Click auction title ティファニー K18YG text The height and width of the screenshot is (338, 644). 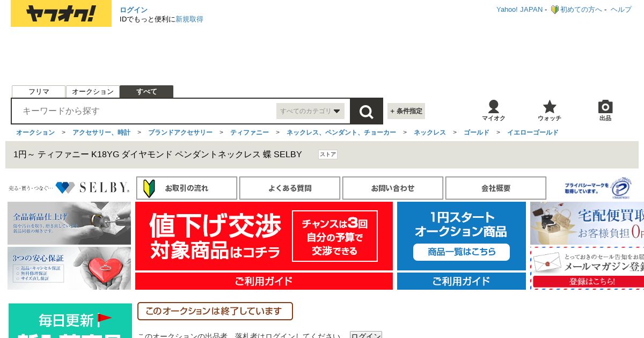click(x=158, y=155)
